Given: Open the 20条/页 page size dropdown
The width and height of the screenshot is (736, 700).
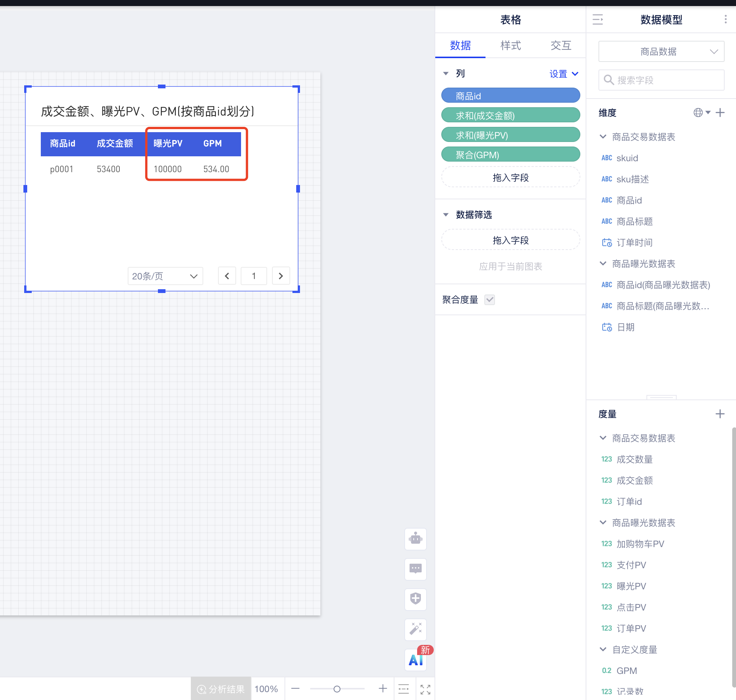Looking at the screenshot, I should (165, 276).
